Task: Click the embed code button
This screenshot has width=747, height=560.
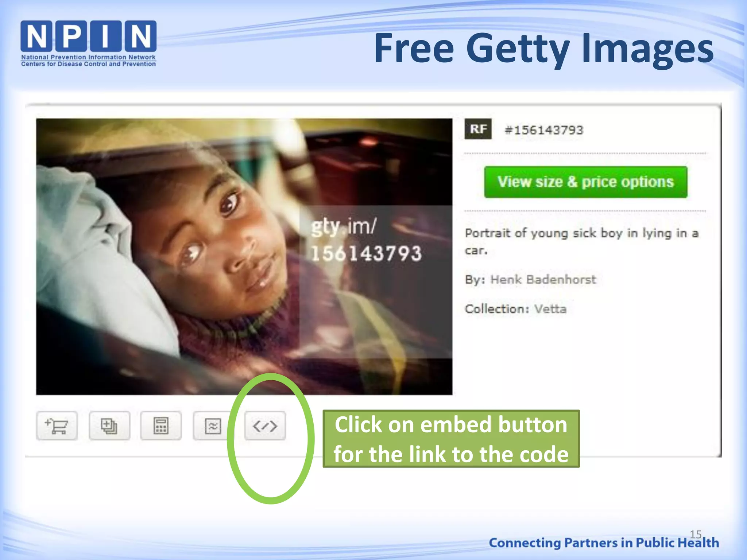Action: [265, 426]
